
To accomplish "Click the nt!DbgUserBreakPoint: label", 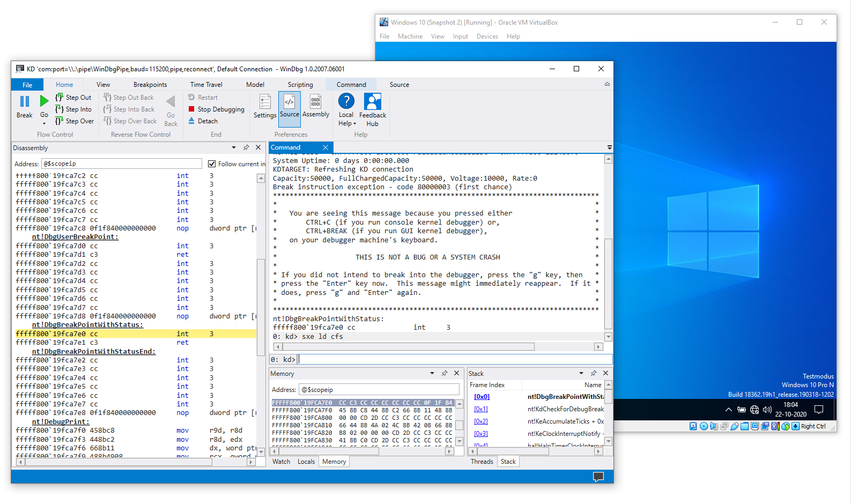I will pos(75,237).
